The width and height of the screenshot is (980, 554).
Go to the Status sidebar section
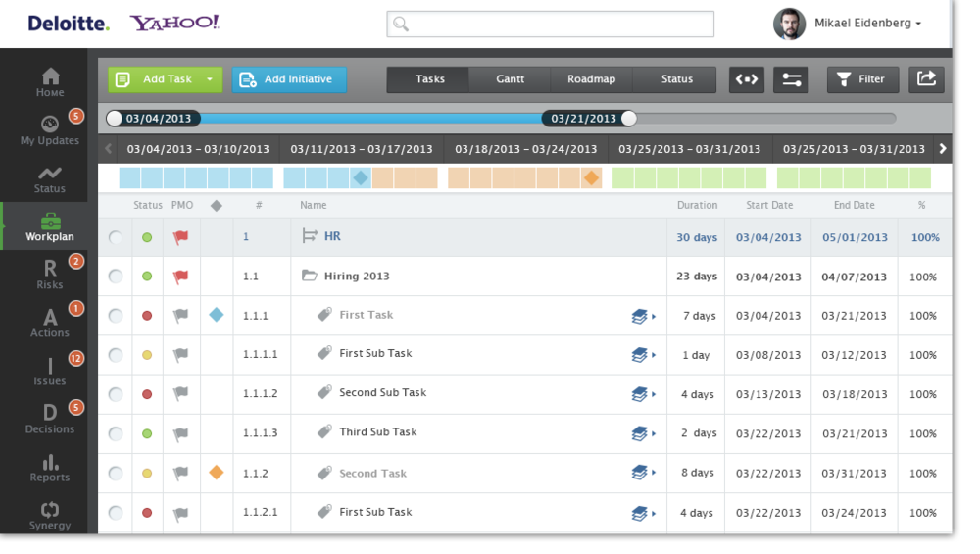pos(49,179)
